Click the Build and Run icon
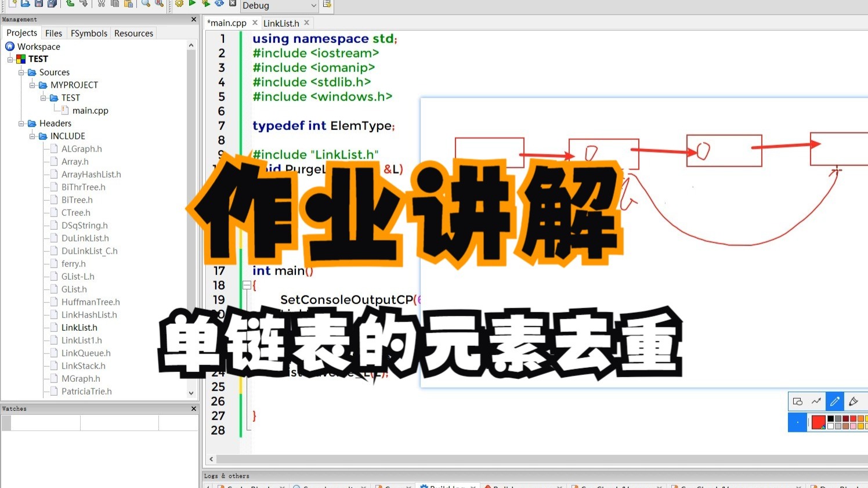The width and height of the screenshot is (868, 488). tap(205, 5)
